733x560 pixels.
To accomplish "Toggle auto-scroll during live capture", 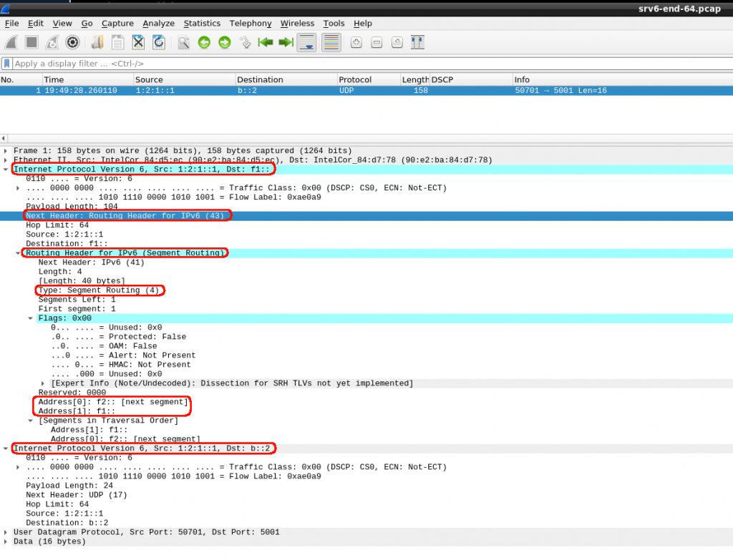I will click(x=306, y=42).
